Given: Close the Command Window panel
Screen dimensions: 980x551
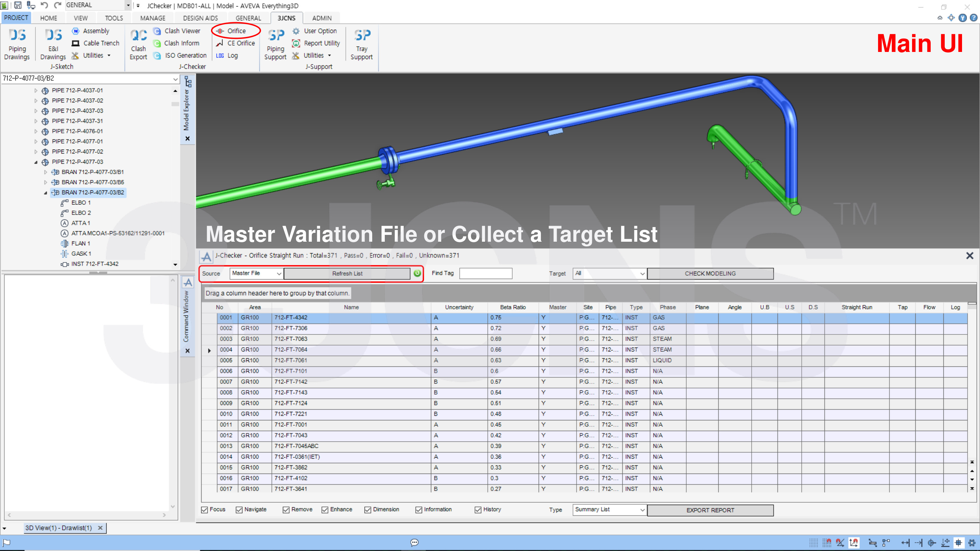Looking at the screenshot, I should [187, 351].
